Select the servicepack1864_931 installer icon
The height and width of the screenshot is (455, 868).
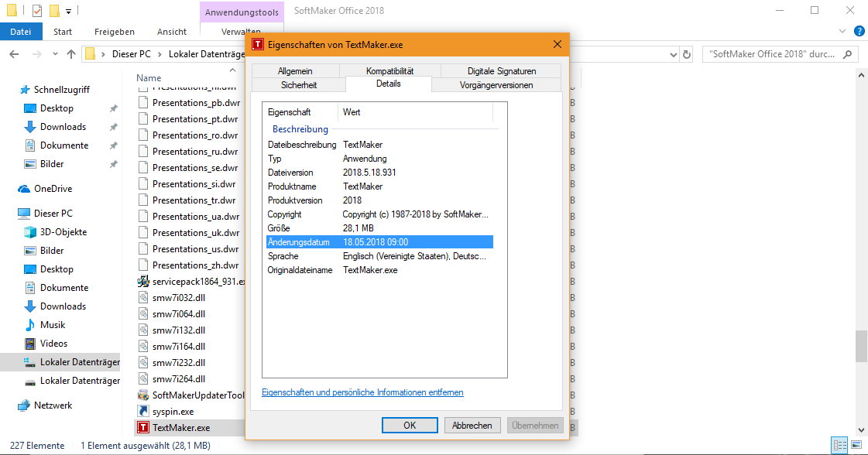tap(143, 281)
